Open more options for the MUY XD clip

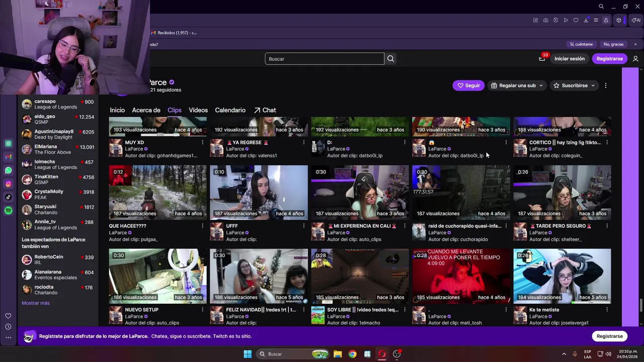click(202, 142)
